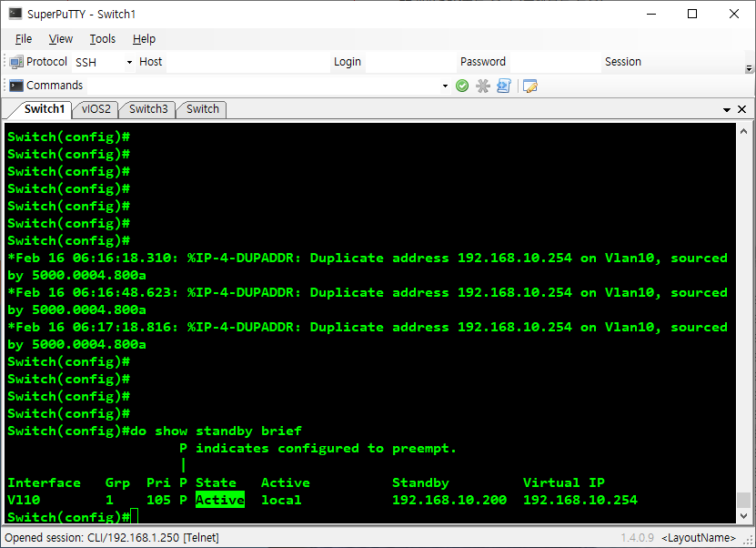Open the View menu
Screen dimensions: 756x548
pyautogui.click(x=60, y=38)
